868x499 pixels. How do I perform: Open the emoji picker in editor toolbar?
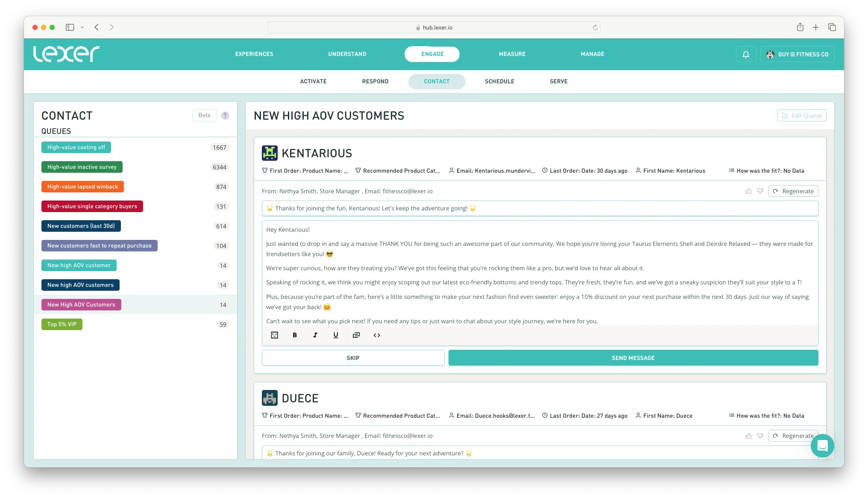point(275,335)
